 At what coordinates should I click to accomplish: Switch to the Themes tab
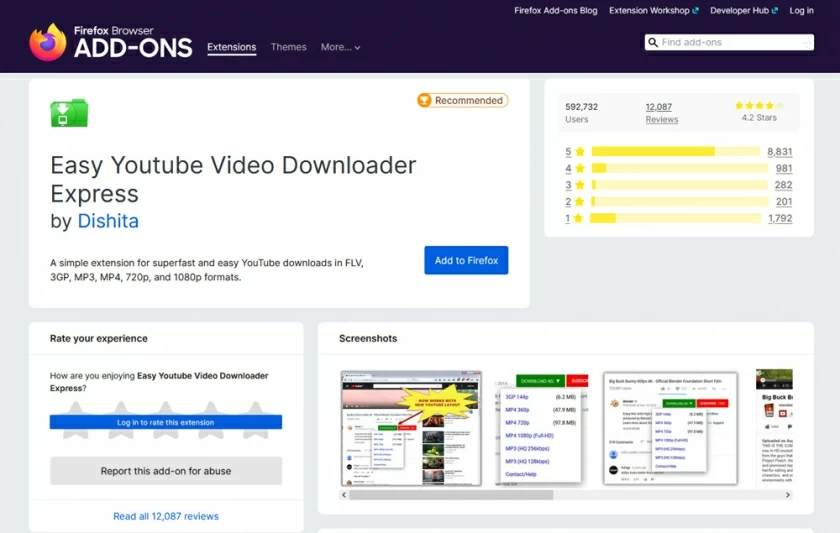click(x=288, y=47)
